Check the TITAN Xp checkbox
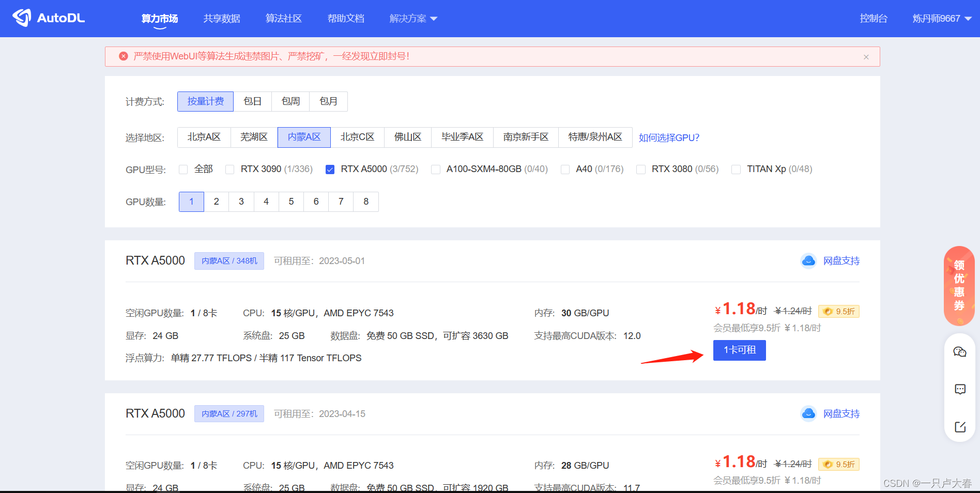The width and height of the screenshot is (980, 493). pyautogui.click(x=736, y=170)
